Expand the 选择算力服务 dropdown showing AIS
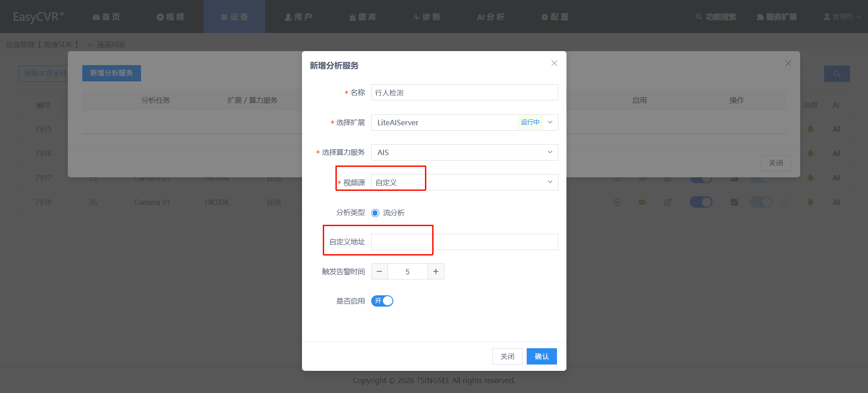 pyautogui.click(x=464, y=152)
